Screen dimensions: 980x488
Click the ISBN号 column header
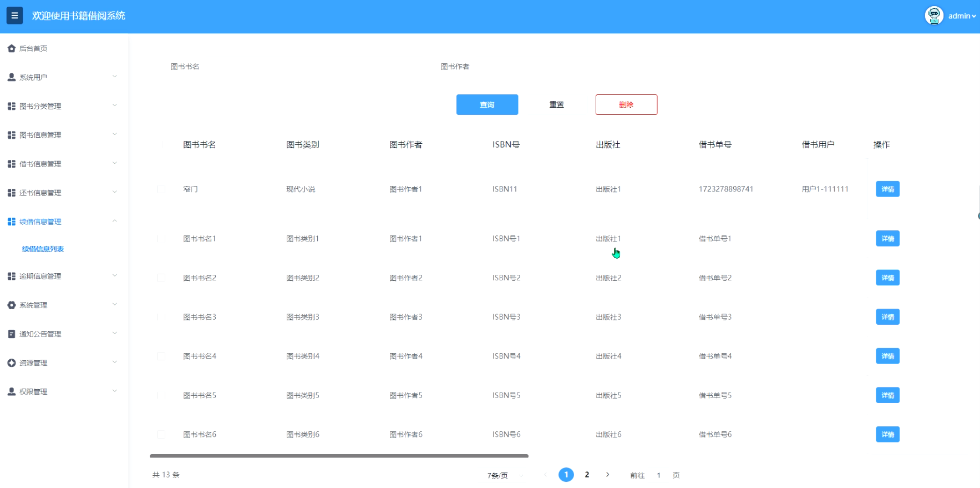point(506,144)
